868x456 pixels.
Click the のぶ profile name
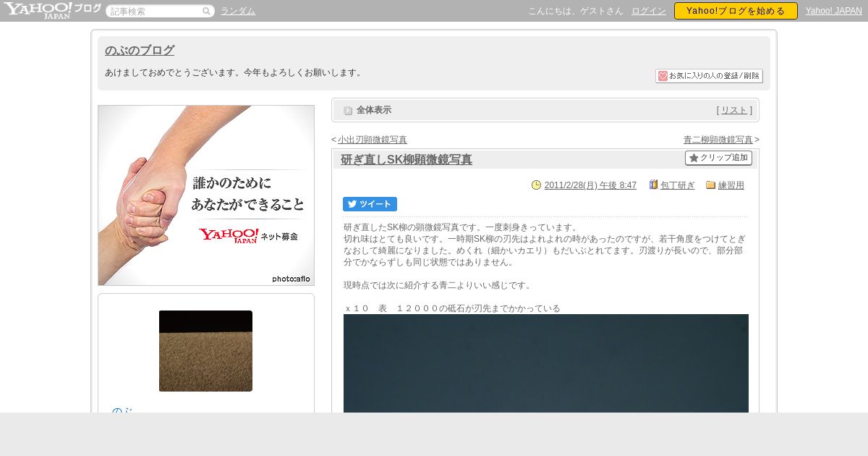[x=123, y=410]
